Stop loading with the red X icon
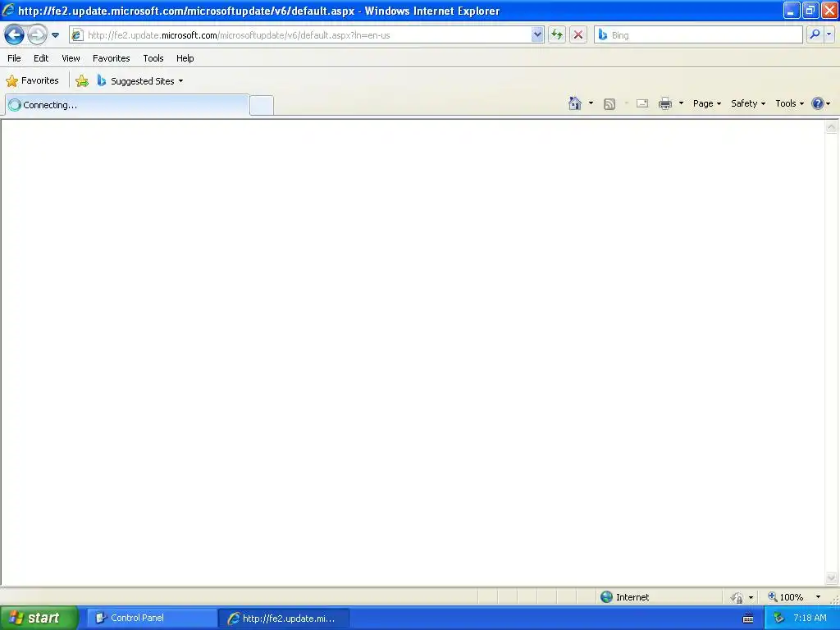Image resolution: width=840 pixels, height=630 pixels. point(578,35)
